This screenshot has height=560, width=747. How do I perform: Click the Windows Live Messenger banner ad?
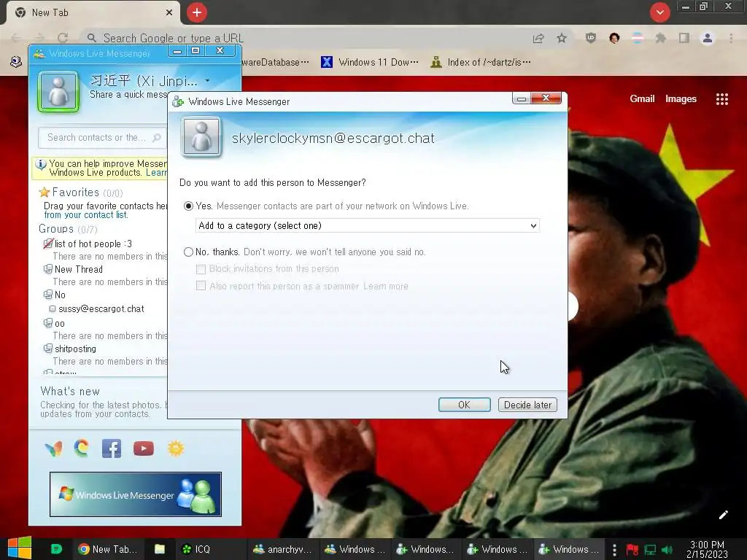[135, 494]
